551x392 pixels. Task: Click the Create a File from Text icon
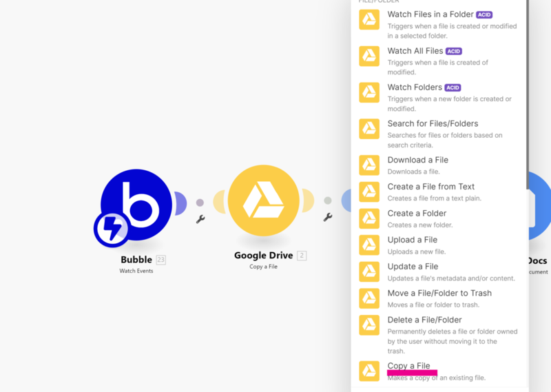click(x=369, y=192)
